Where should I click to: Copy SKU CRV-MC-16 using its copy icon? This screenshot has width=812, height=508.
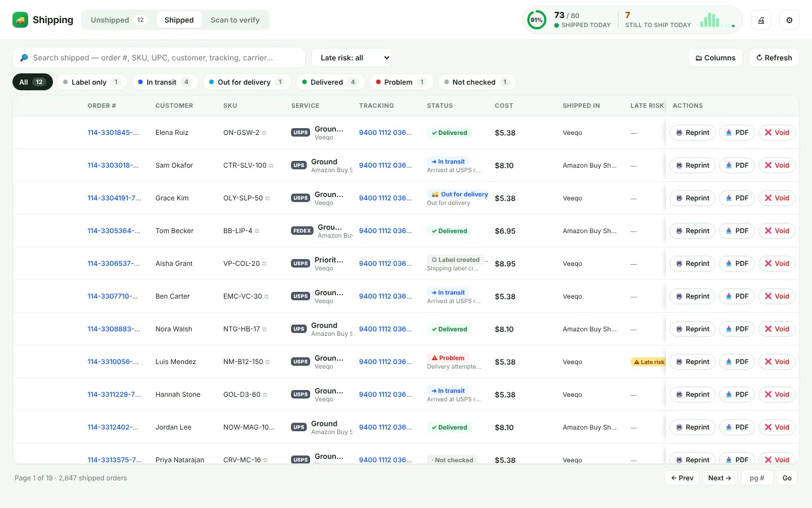tap(266, 461)
